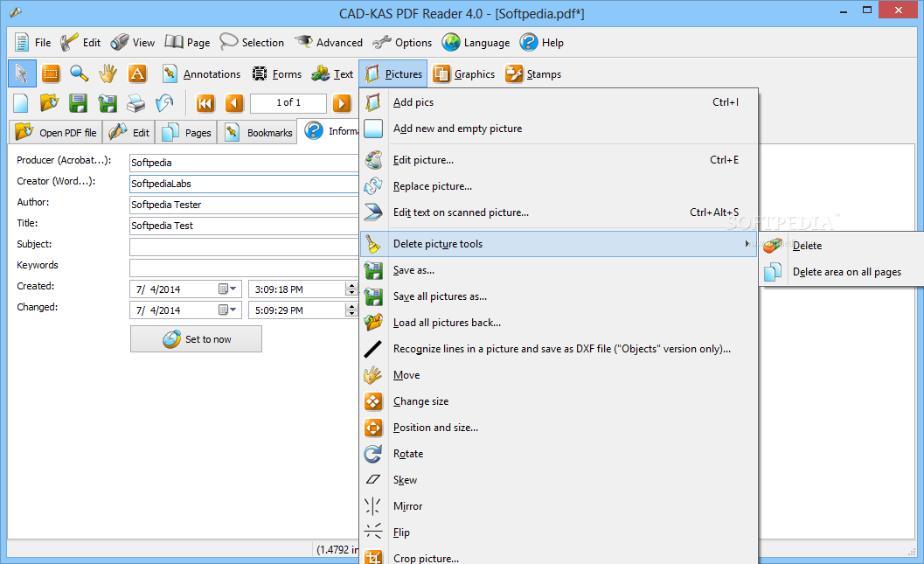The image size is (924, 564).
Task: Choose Add new and empty picture
Action: click(559, 129)
